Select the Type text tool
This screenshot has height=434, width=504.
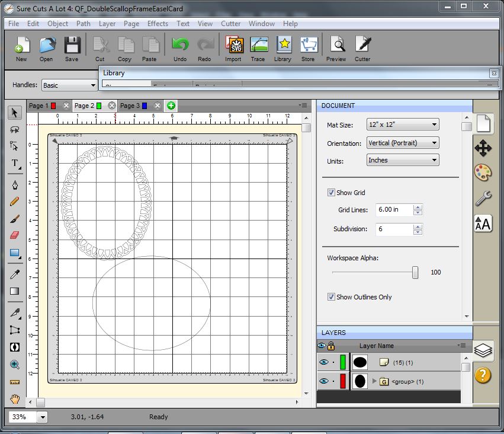point(15,163)
